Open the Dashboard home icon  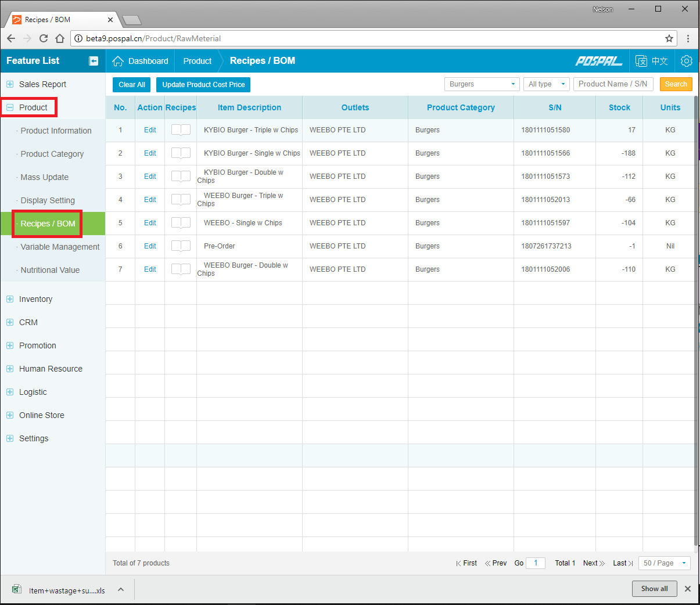[x=118, y=61]
